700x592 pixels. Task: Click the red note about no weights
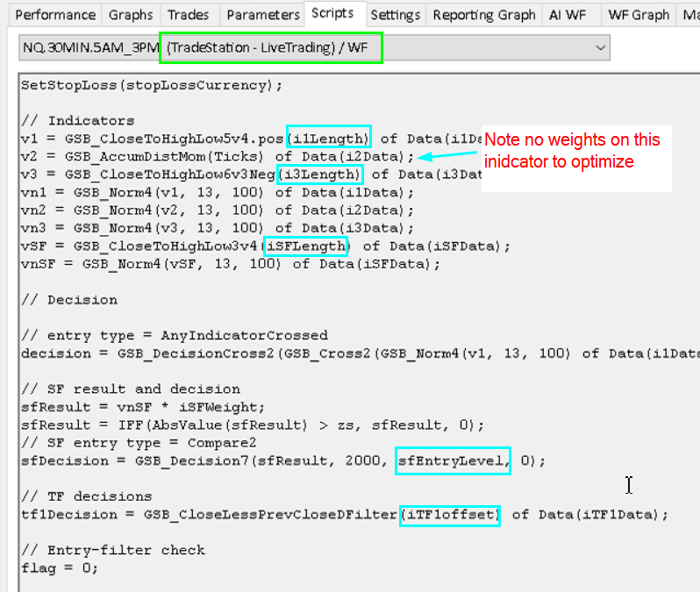point(572,150)
